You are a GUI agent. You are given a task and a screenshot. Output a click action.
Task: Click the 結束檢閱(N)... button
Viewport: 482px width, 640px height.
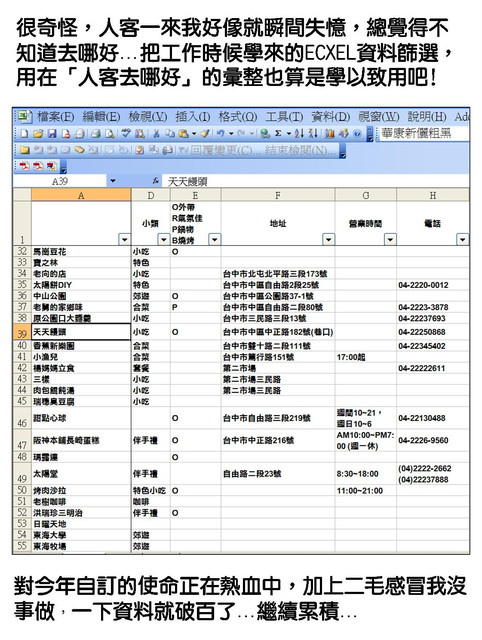point(301,150)
